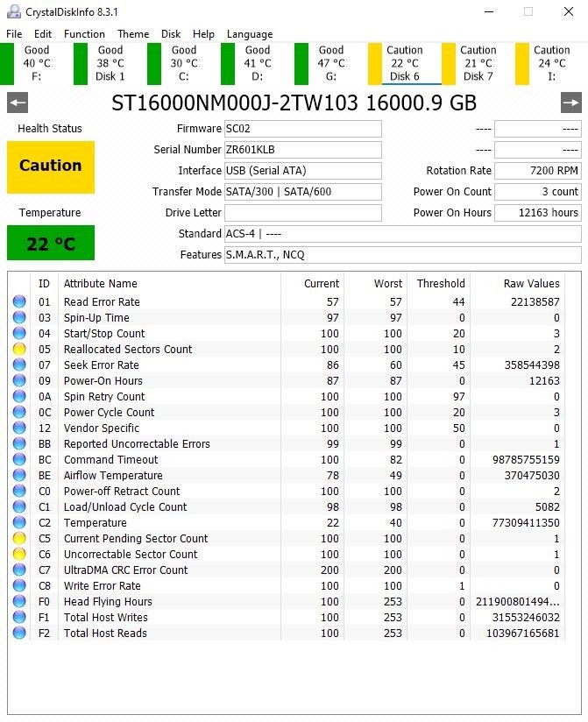Image resolution: width=588 pixels, height=722 pixels.
Task: Click the blue orb beside Power-On Hours row
Action: click(x=19, y=380)
